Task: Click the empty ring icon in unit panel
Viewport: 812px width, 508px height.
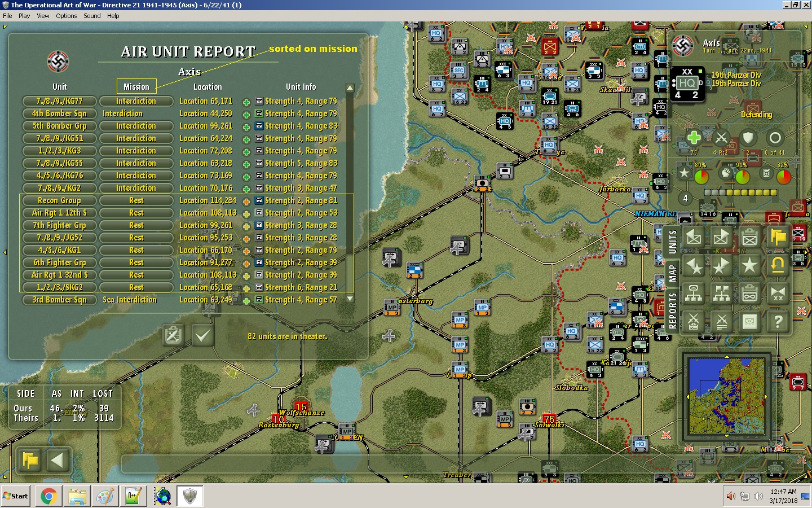Action: click(775, 137)
